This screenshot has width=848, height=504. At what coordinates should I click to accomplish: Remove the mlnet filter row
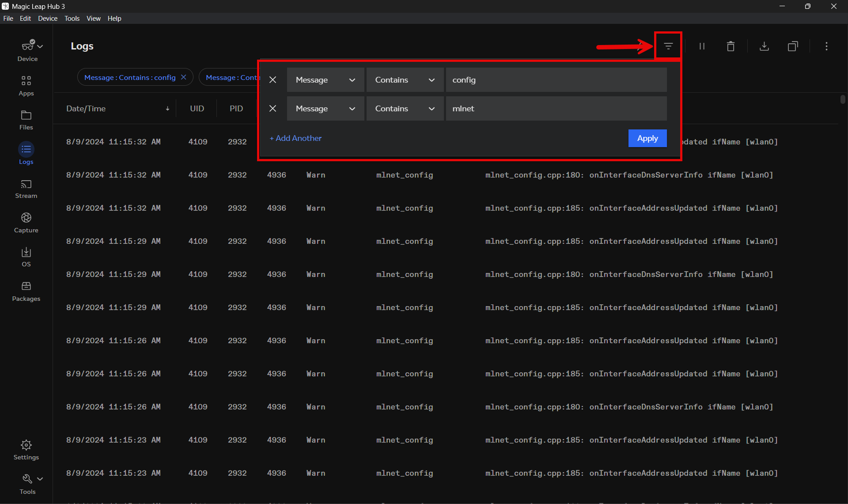tap(273, 108)
